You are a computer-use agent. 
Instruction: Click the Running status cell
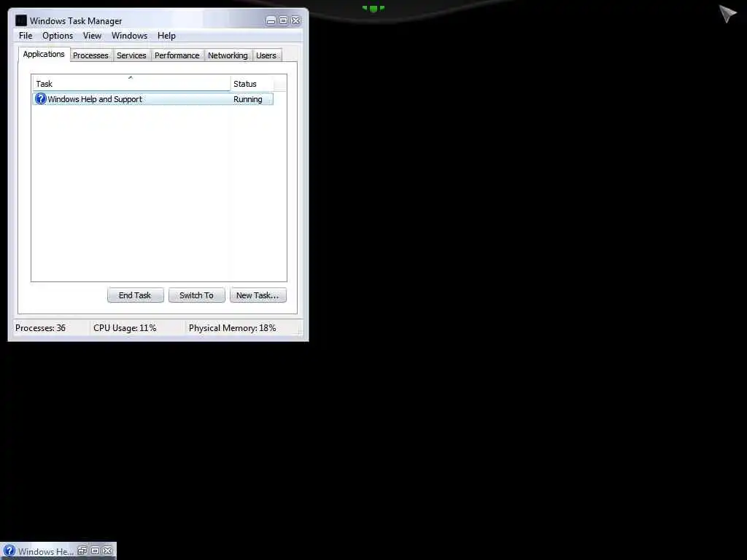point(248,99)
